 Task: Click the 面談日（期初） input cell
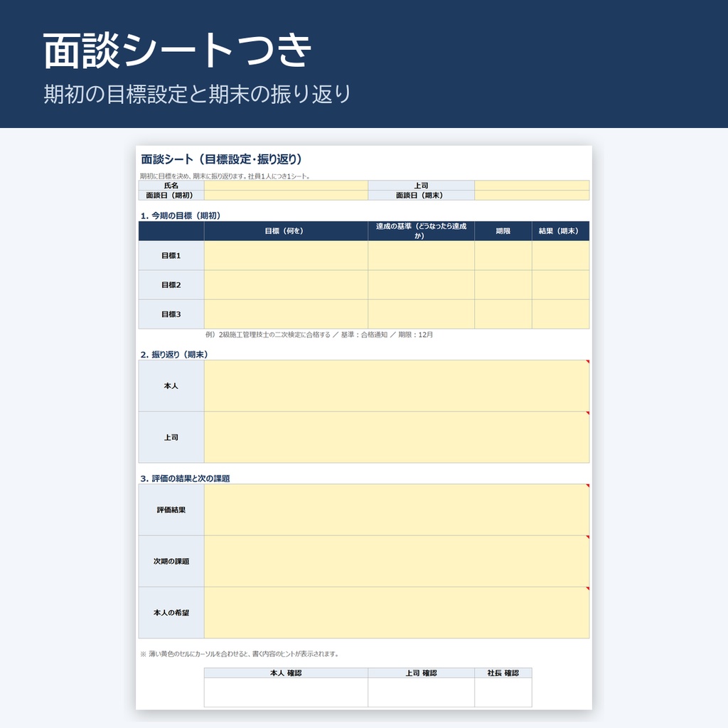[286, 195]
